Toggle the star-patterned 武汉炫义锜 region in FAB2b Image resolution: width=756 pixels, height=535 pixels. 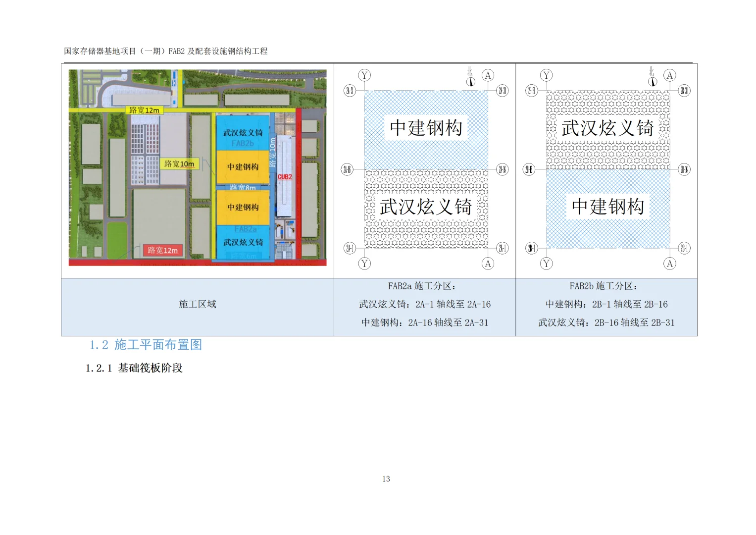[x=606, y=127]
